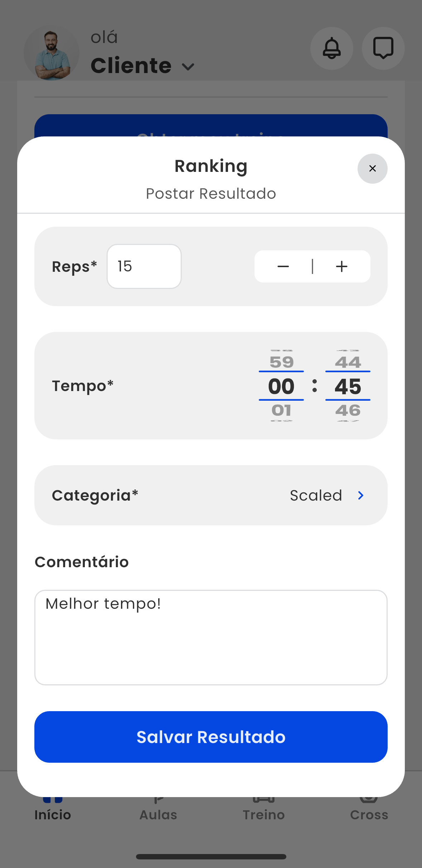
Task: Switch to the Início tab
Action: click(53, 814)
